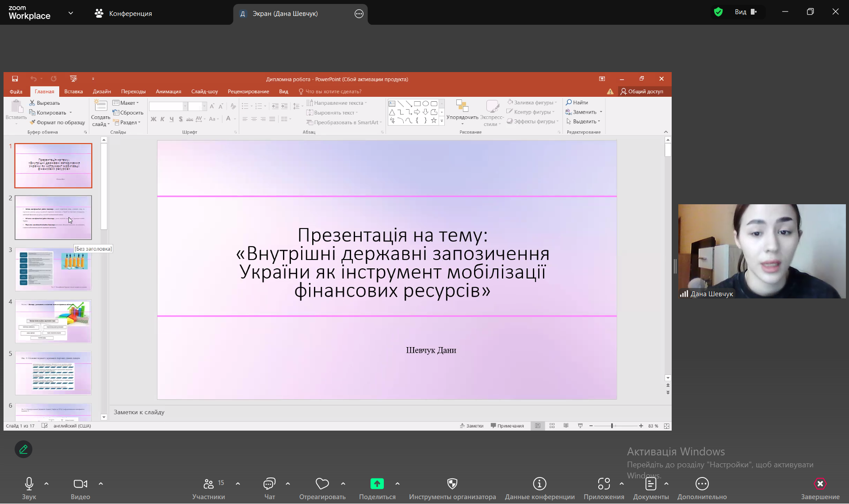
Task: Switch to the Конференция tab
Action: click(x=123, y=14)
